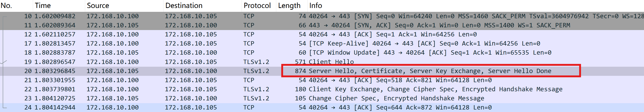
Task: Click the Destination column header
Action: click(x=184, y=5)
